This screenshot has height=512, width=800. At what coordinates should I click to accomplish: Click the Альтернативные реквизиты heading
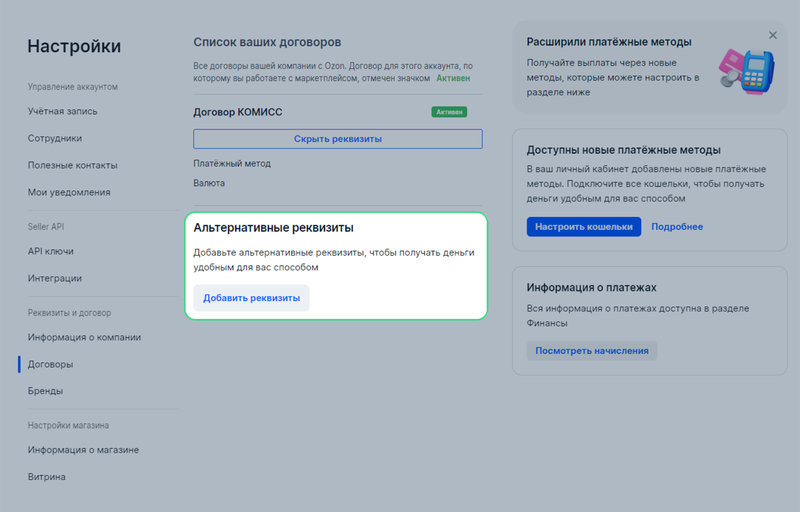pos(273,227)
